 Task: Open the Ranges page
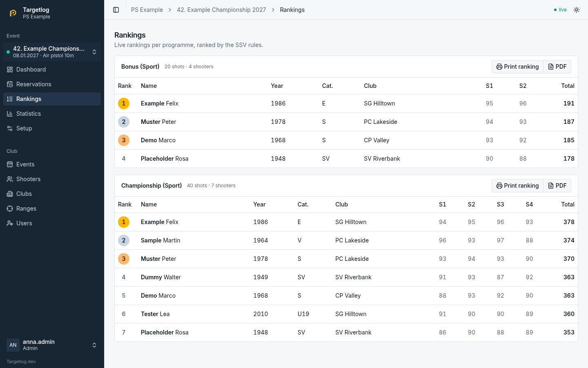52,209
